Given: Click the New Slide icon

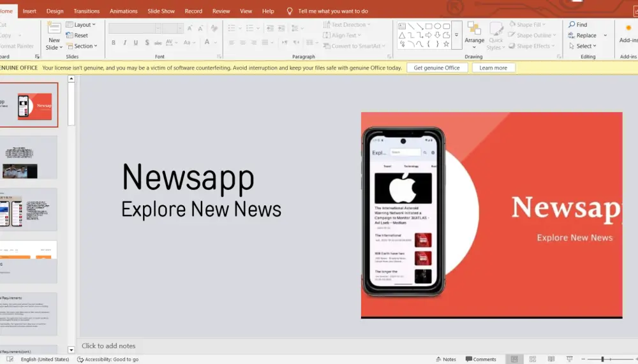Looking at the screenshot, I should [x=54, y=28].
